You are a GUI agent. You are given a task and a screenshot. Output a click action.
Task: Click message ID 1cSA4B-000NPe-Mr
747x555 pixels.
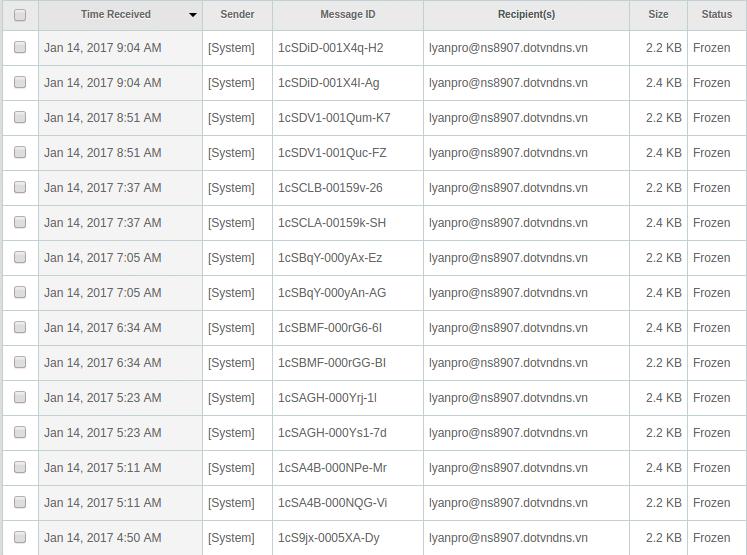click(x=333, y=468)
